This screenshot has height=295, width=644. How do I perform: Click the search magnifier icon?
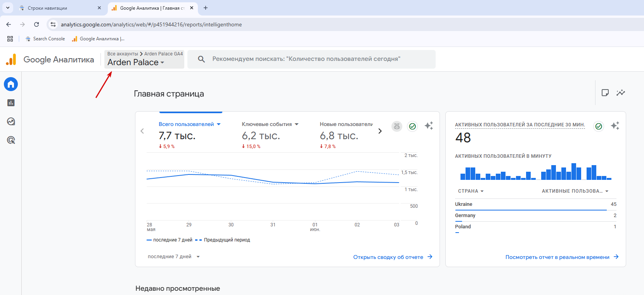201,59
